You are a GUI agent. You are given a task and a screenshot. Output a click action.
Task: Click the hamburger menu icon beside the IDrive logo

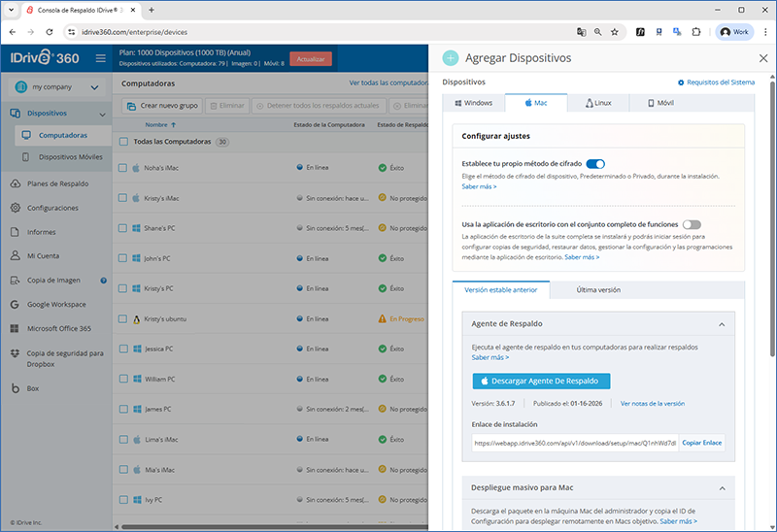tap(101, 58)
